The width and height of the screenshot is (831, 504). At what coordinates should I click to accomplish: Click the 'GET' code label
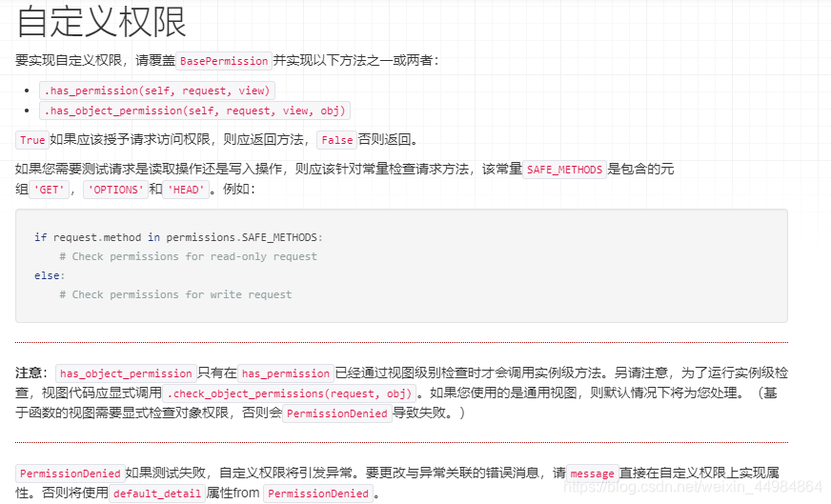coord(49,190)
